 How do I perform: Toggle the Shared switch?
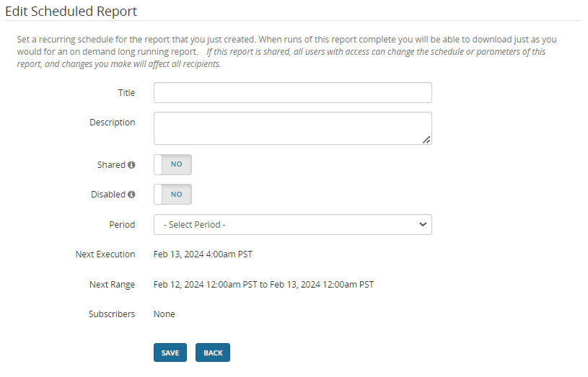(173, 164)
